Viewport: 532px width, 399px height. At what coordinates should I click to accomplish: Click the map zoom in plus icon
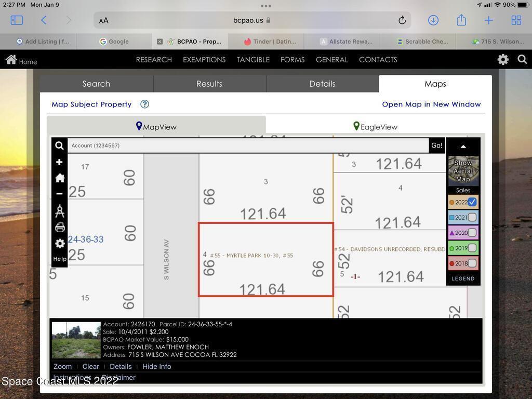(59, 162)
